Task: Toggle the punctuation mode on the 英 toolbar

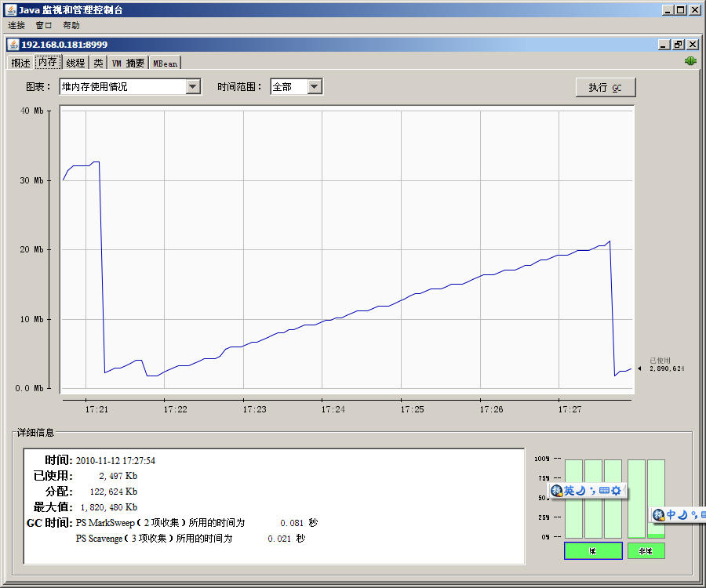Action: [x=592, y=491]
